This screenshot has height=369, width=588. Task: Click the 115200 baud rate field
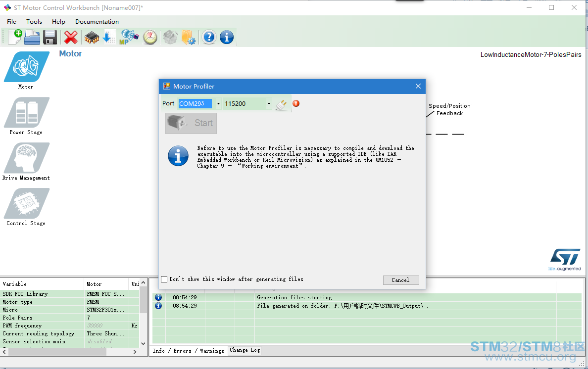click(x=245, y=104)
